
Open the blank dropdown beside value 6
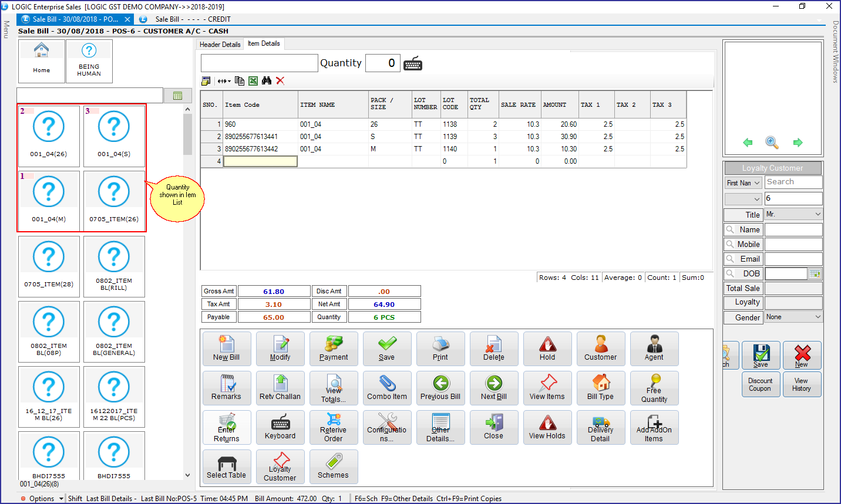tap(744, 199)
